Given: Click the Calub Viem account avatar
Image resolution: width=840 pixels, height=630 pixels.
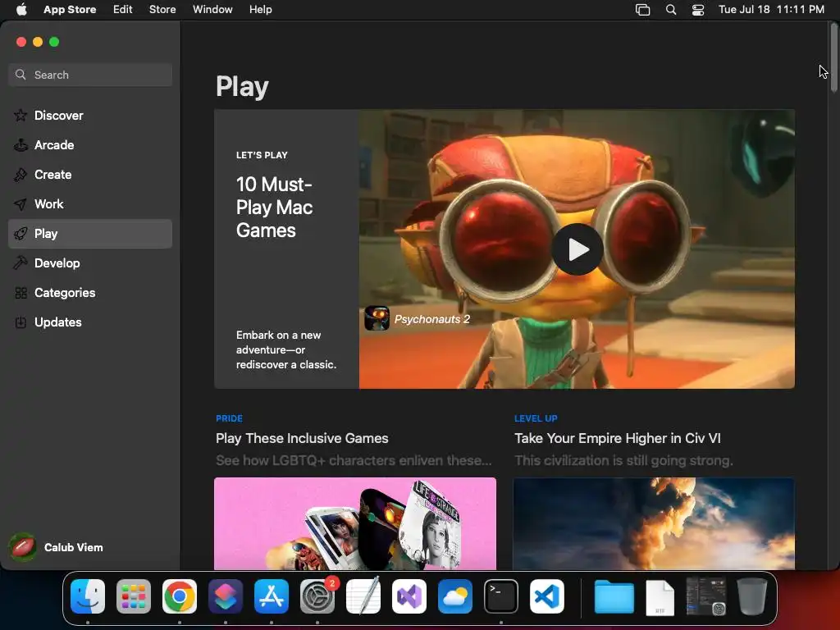Looking at the screenshot, I should pos(22,547).
